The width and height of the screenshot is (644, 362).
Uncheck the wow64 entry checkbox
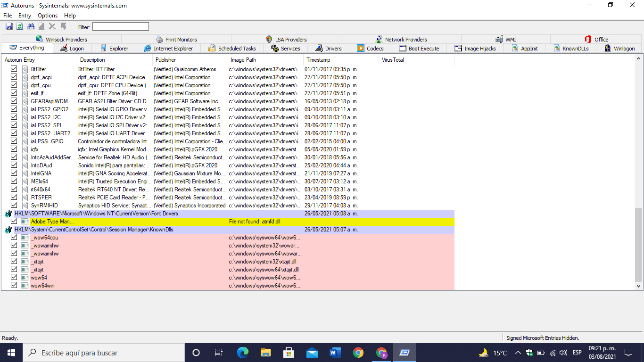[x=14, y=278]
